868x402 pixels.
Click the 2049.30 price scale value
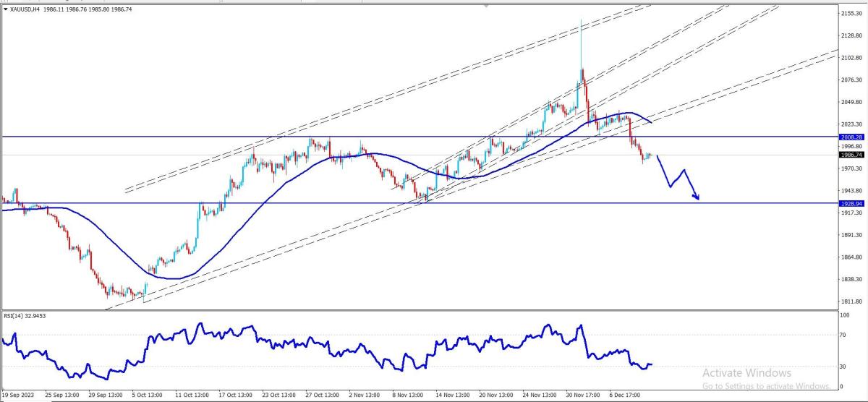pos(851,102)
